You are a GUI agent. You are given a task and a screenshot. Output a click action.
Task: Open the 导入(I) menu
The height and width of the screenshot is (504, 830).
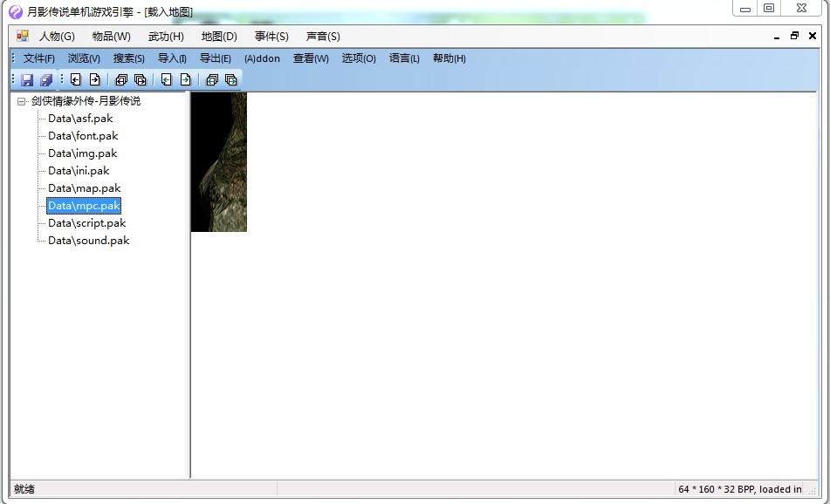pos(172,58)
